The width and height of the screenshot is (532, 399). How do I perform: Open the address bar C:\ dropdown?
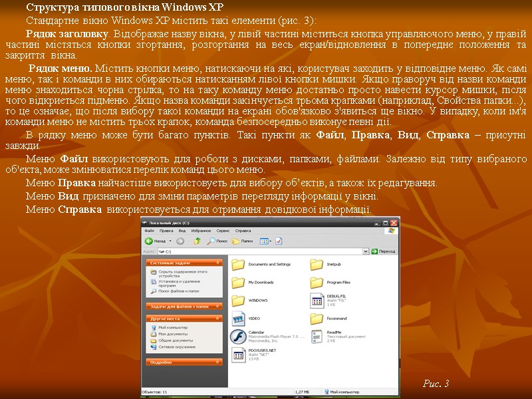[366, 251]
